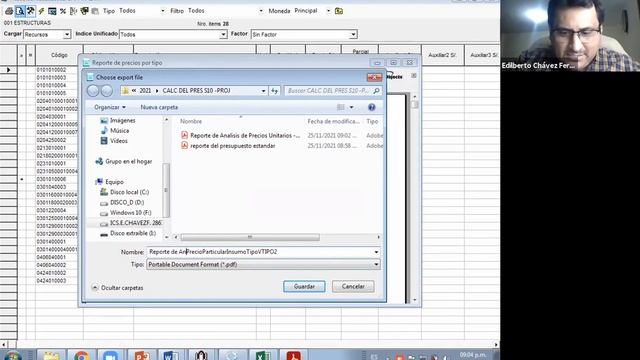Sort by Fecha de modifica... column header

pos(333,122)
